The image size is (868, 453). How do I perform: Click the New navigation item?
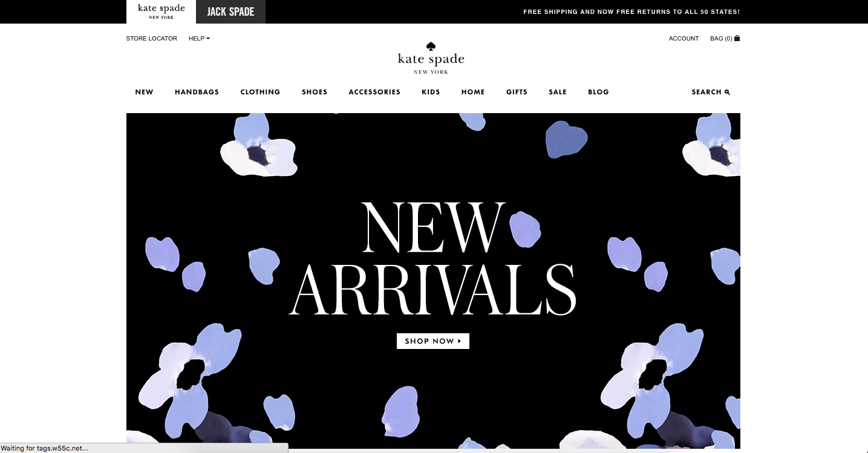tap(144, 92)
